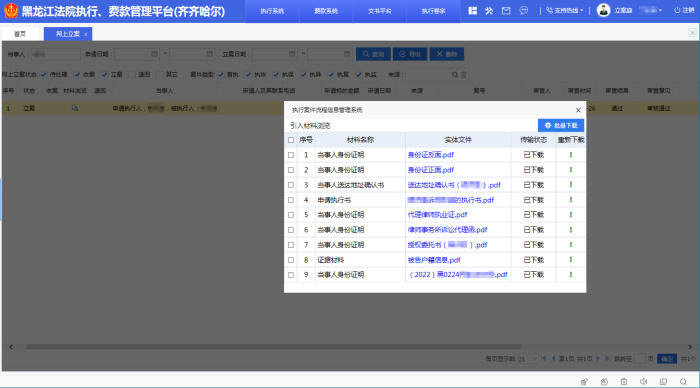Viewport: 700px width, 388px height.
Task: Close the 网上立案 tab with its x
Action: 86,34
